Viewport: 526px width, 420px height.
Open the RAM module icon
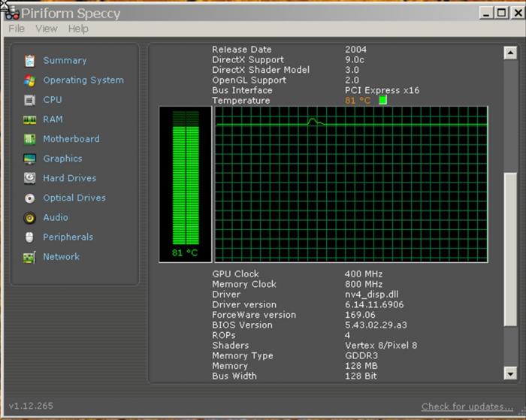[29, 119]
